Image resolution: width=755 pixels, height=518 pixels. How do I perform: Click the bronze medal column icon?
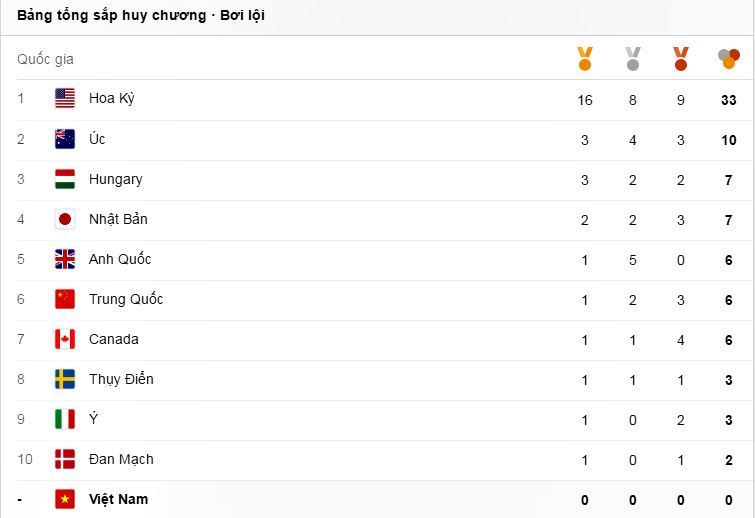point(681,59)
